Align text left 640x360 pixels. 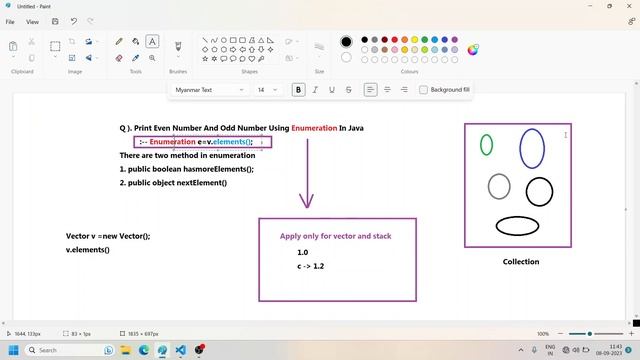pyautogui.click(x=370, y=90)
